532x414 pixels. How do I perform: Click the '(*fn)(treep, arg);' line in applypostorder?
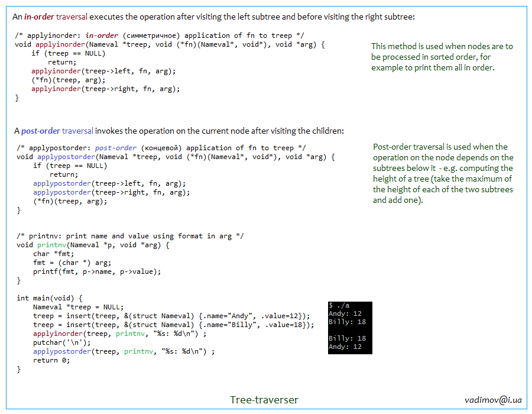tap(70, 201)
